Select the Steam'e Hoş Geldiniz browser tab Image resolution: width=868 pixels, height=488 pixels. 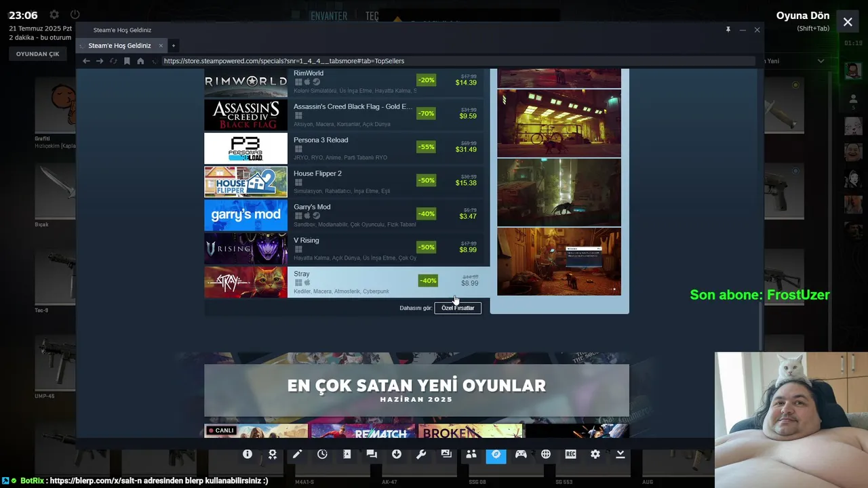(121, 45)
